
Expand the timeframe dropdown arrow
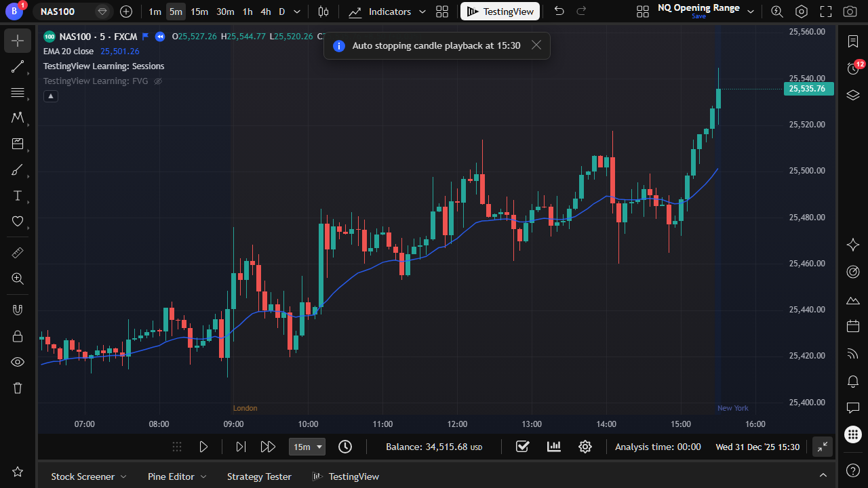point(297,12)
